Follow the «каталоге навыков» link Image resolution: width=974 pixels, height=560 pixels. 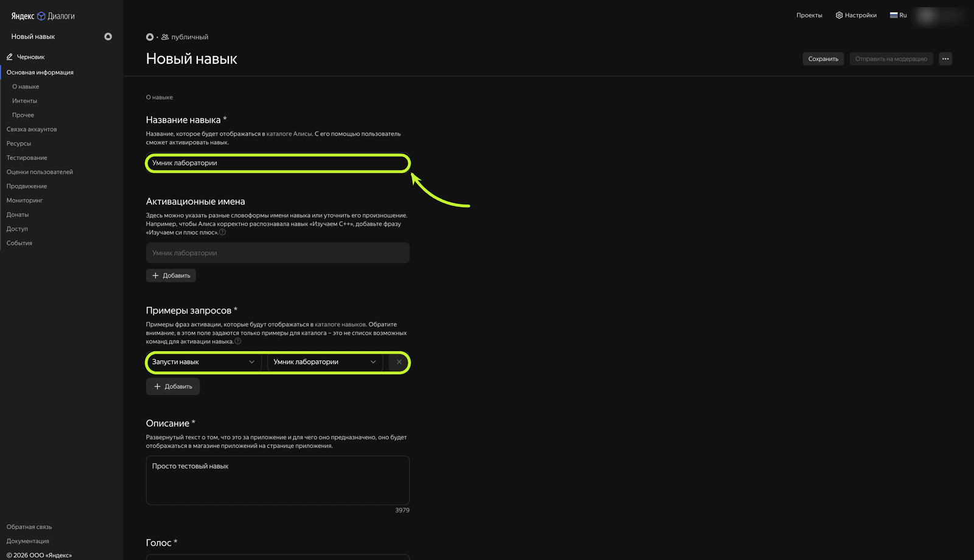(340, 324)
